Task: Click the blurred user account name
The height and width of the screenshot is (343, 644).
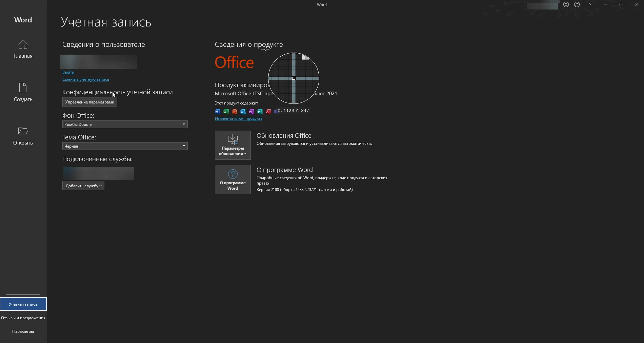Action: click(98, 62)
